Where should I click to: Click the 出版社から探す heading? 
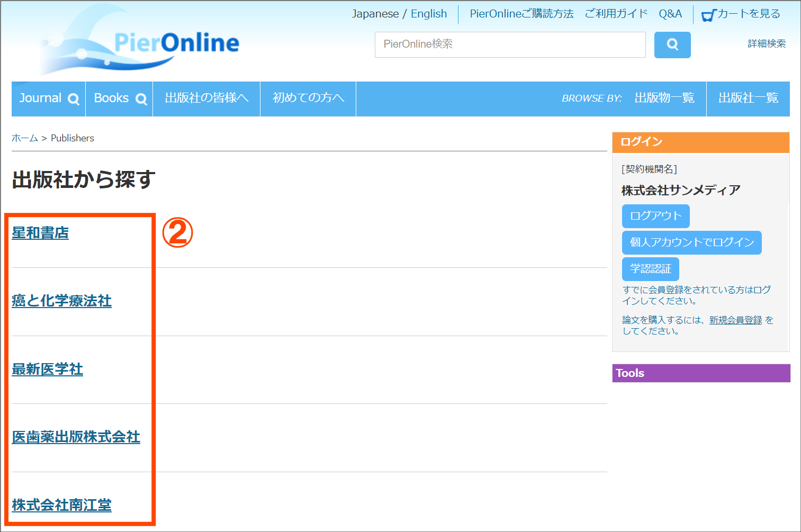click(x=84, y=179)
